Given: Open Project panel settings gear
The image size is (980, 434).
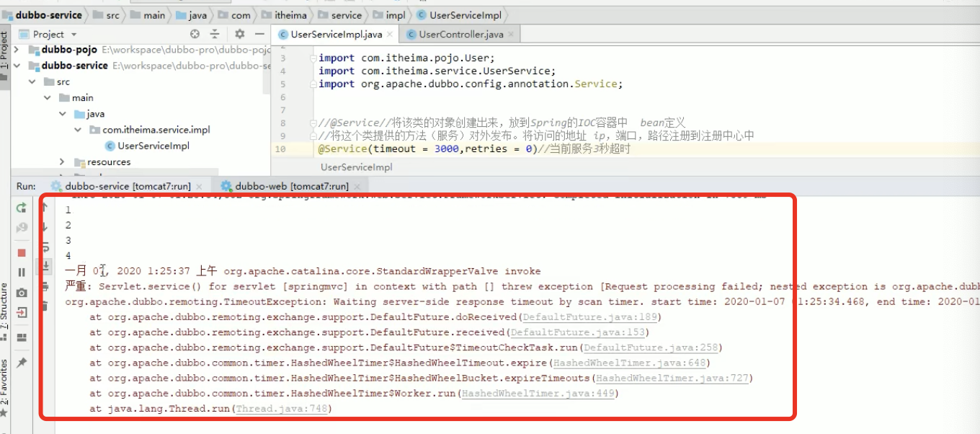Looking at the screenshot, I should pyautogui.click(x=240, y=34).
